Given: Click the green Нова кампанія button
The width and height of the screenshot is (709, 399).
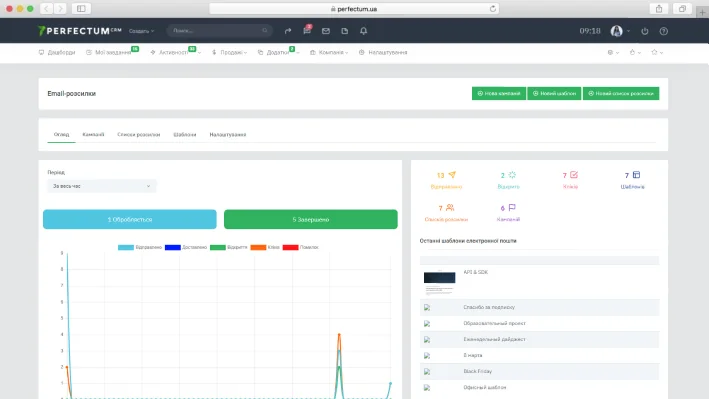Looking at the screenshot, I should 499,93.
